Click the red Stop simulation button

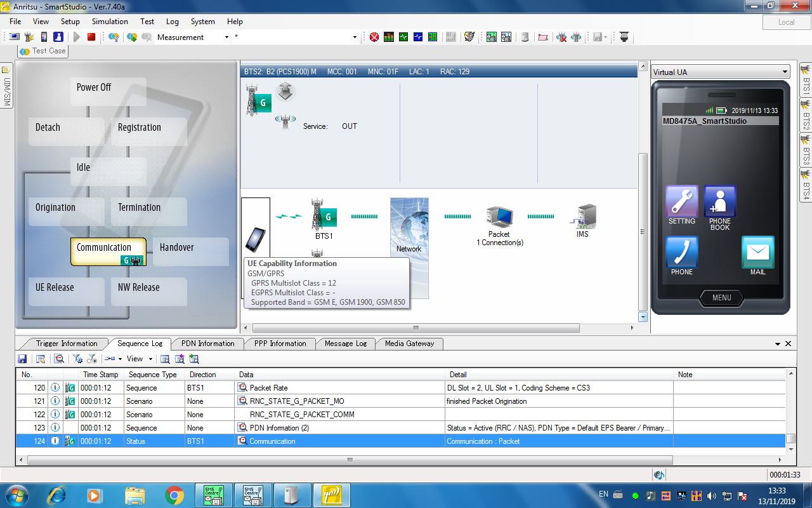coord(91,37)
